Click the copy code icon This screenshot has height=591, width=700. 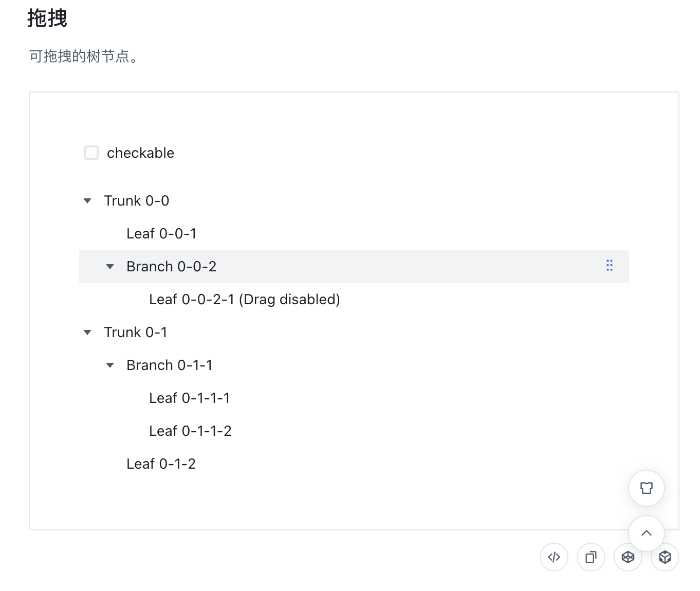(x=591, y=557)
